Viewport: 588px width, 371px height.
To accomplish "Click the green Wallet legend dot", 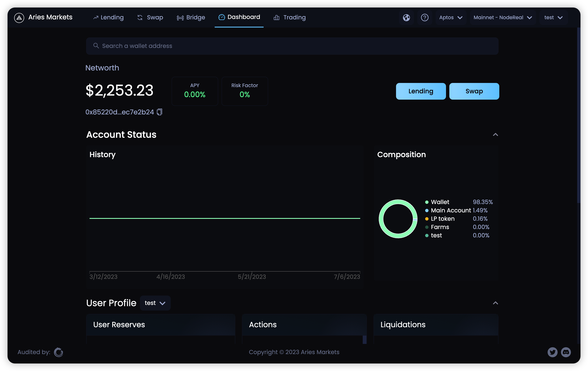I will (x=427, y=202).
